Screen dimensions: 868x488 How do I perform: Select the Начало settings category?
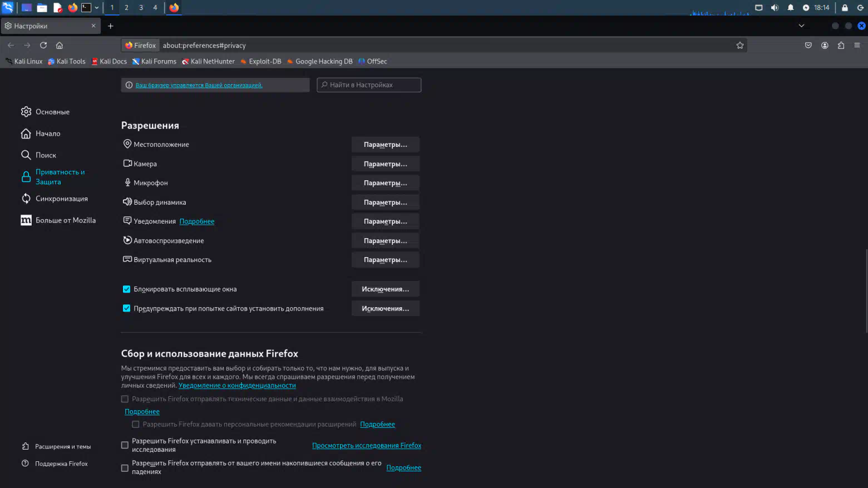pos(41,134)
